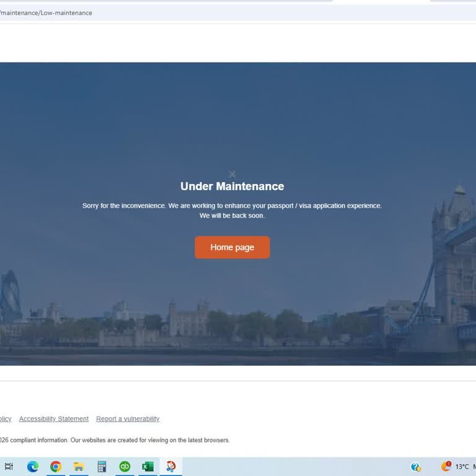476x476 pixels.
Task: Click the 'Sorry for the inconvenience' message line
Action: point(232,206)
